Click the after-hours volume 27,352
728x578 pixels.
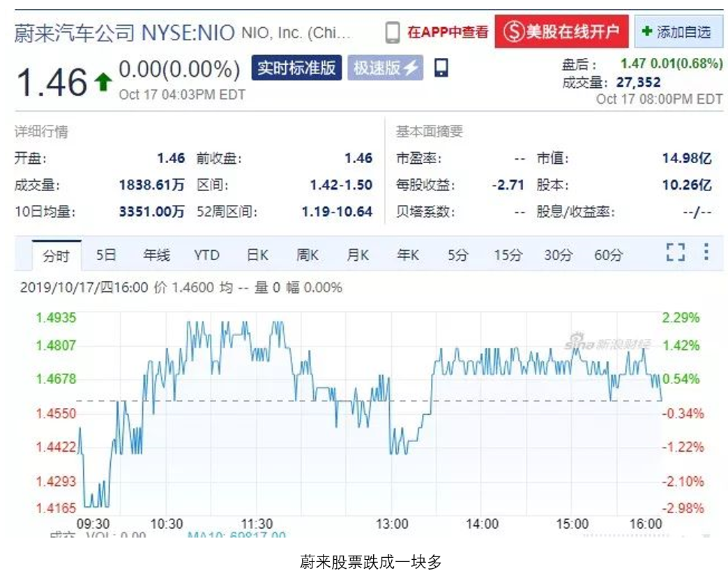coord(638,82)
